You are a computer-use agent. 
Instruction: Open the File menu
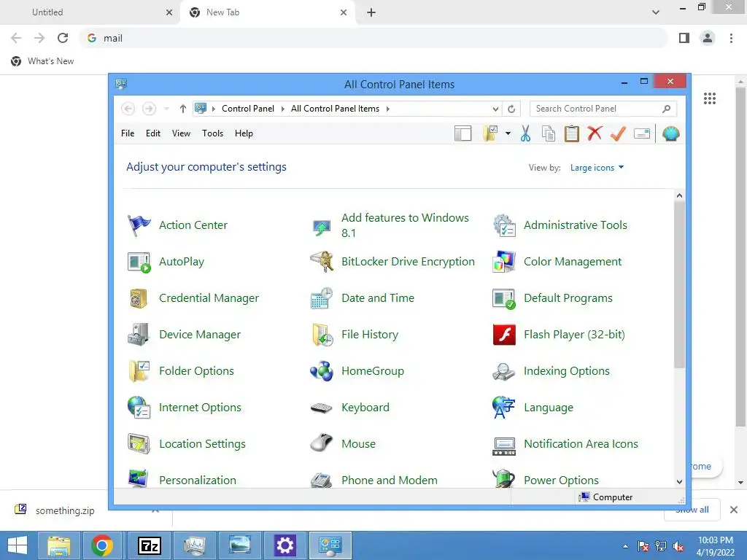coord(128,134)
